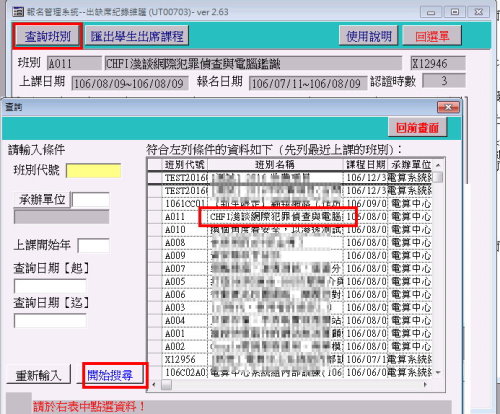Click the 課程日期 column header
500x414 pixels.
[366, 165]
